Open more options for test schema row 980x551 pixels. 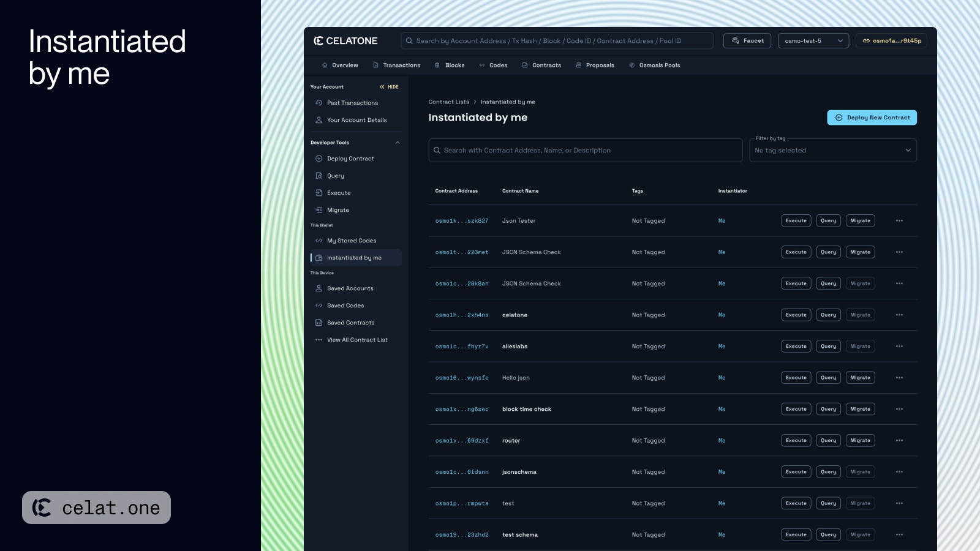[x=899, y=535]
